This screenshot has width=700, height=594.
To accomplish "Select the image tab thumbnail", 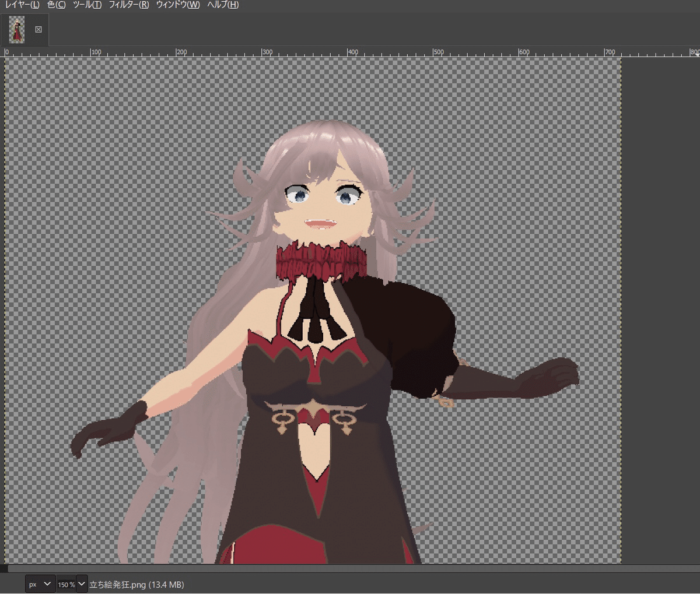I will point(17,29).
